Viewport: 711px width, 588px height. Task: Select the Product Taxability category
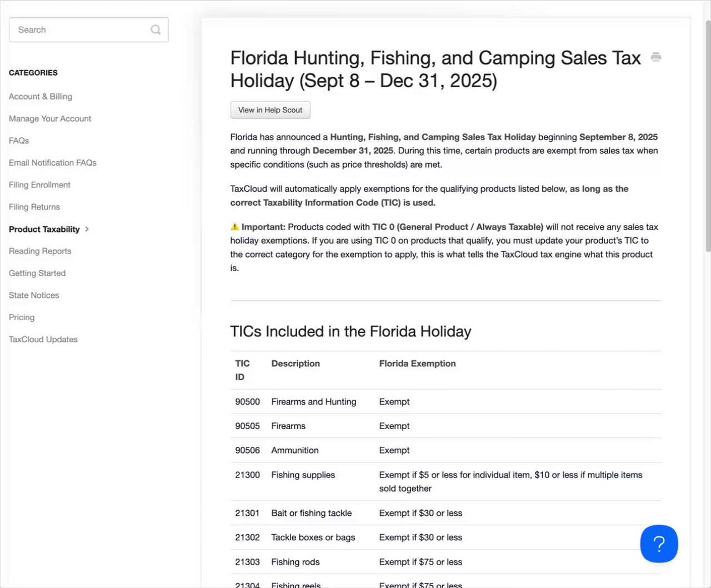tap(44, 229)
